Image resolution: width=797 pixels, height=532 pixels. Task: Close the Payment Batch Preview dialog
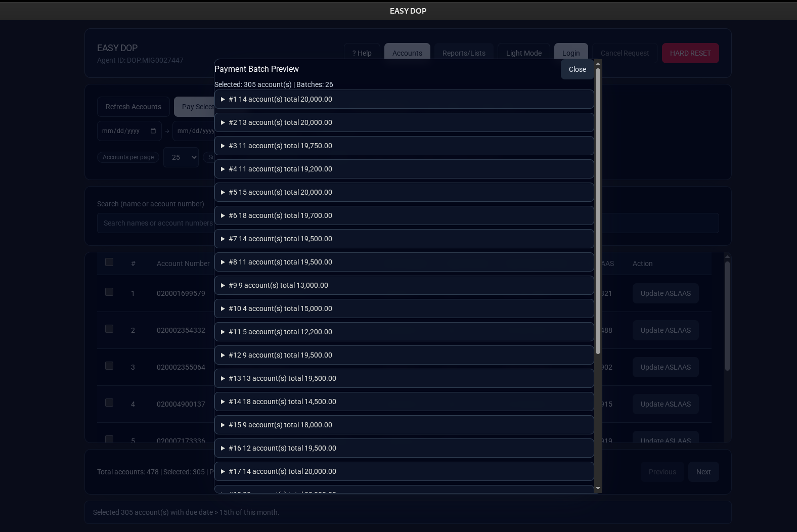pos(577,69)
